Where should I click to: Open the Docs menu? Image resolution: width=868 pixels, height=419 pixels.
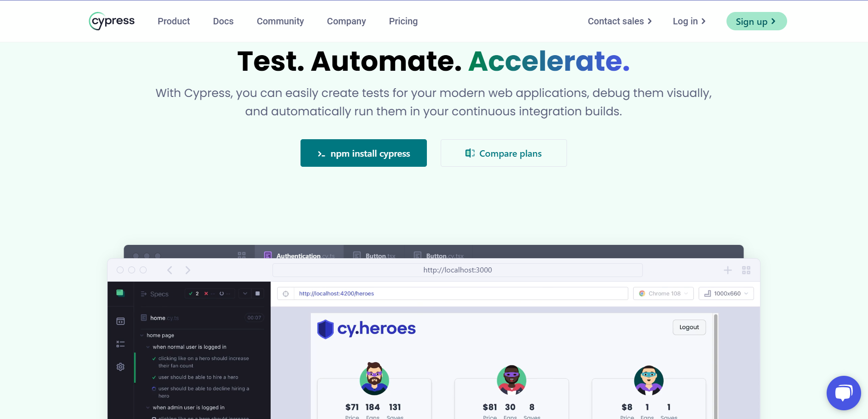(223, 21)
